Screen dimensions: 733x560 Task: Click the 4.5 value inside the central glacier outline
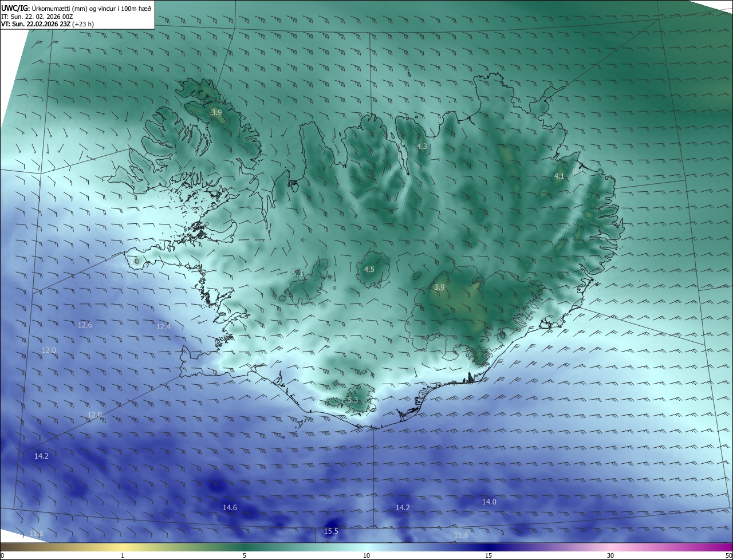tap(369, 269)
